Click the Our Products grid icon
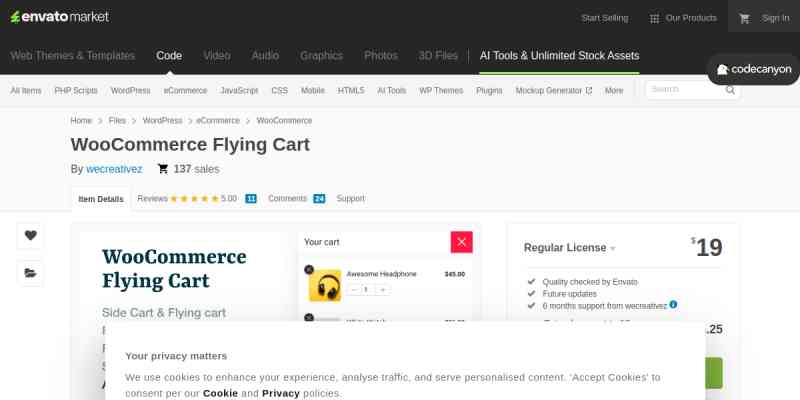Image resolution: width=800 pixels, height=400 pixels. (x=654, y=18)
